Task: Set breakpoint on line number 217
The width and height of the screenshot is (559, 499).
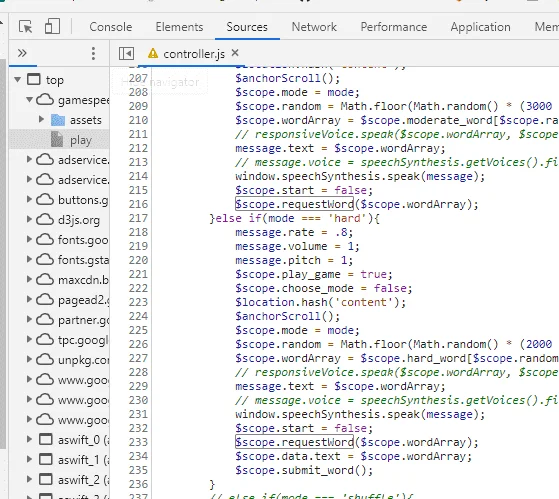Action: [x=138, y=218]
